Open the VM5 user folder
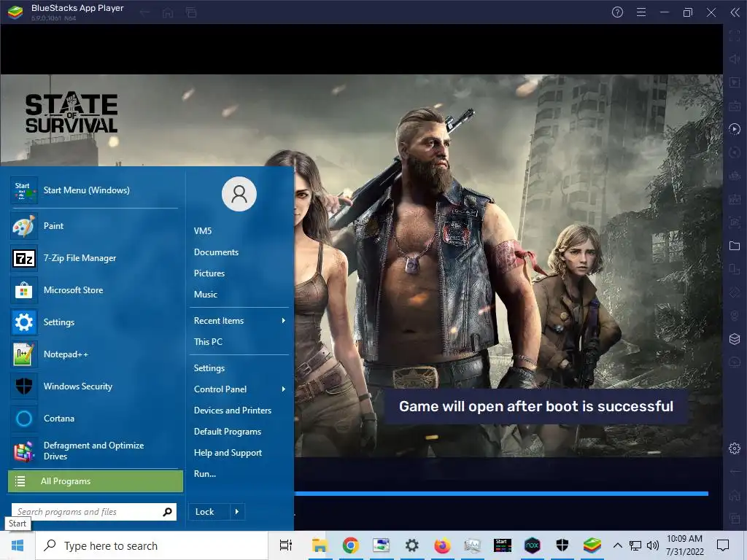Viewport: 747px width, 560px height. coord(203,231)
